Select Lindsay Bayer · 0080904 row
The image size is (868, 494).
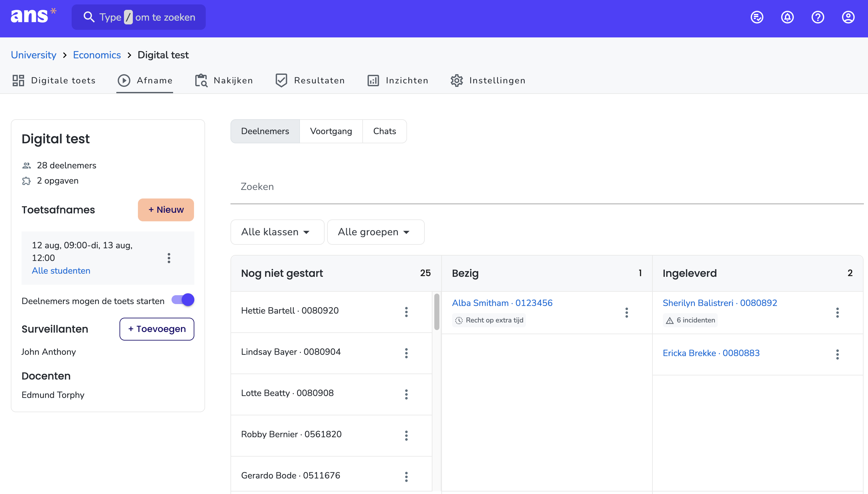coord(331,353)
